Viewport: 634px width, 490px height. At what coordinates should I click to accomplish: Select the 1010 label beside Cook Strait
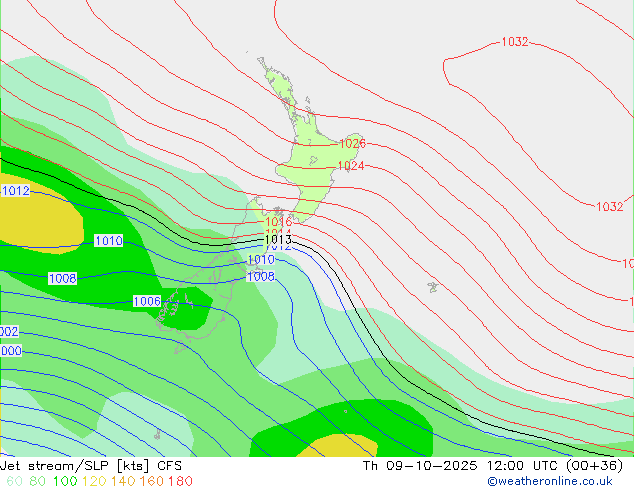click(261, 260)
